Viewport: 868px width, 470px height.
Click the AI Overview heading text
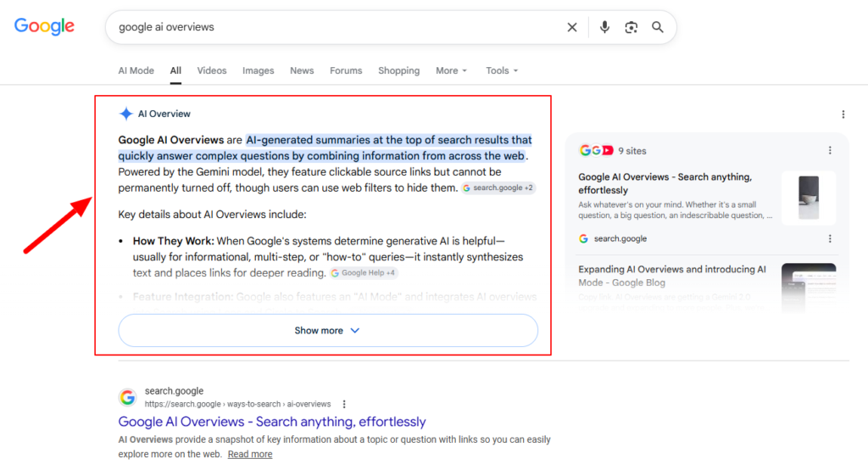(164, 114)
